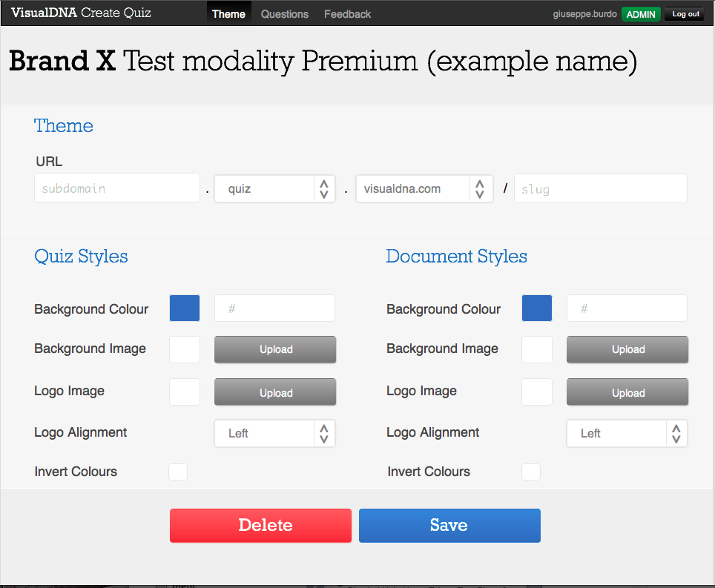Upload a Document Styles background image

[627, 349]
